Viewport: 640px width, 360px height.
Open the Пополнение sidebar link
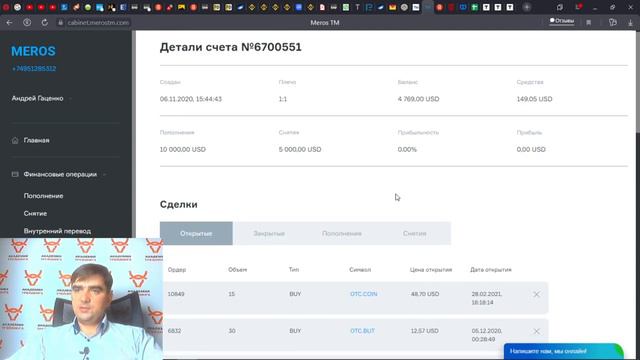click(43, 196)
